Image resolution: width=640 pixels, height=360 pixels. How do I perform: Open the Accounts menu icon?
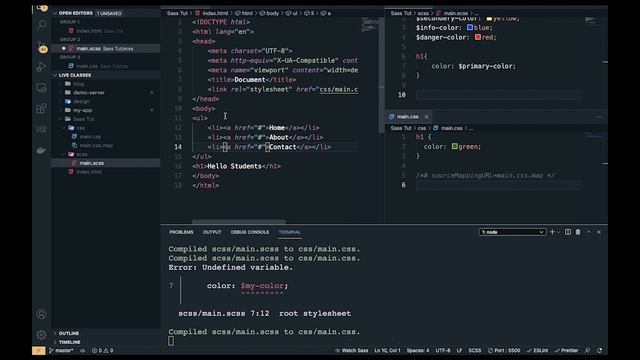(x=41, y=314)
